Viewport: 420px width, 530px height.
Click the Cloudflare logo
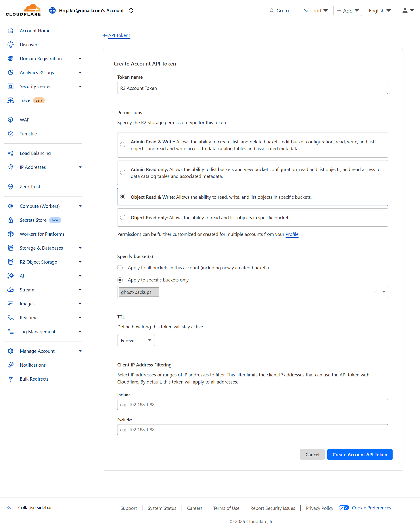coord(23,10)
